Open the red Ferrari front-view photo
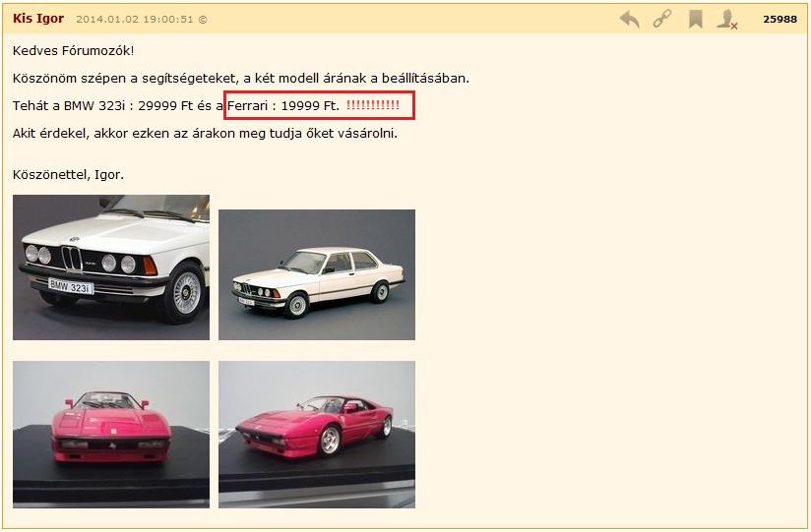 point(111,434)
